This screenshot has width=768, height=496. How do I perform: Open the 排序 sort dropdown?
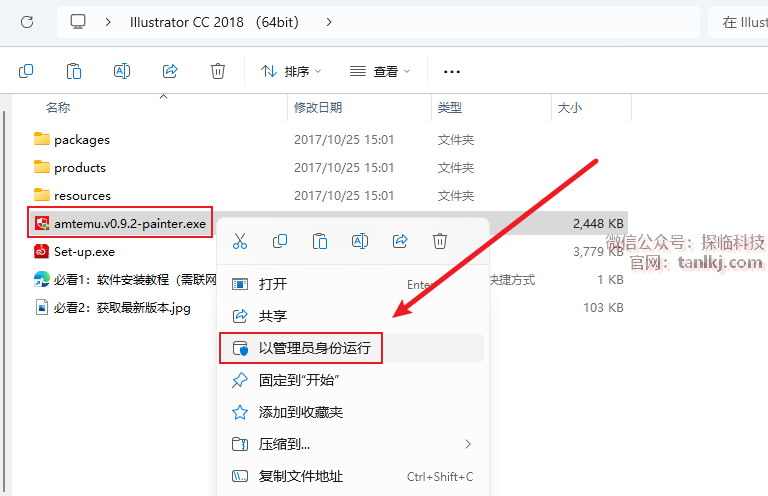point(291,71)
